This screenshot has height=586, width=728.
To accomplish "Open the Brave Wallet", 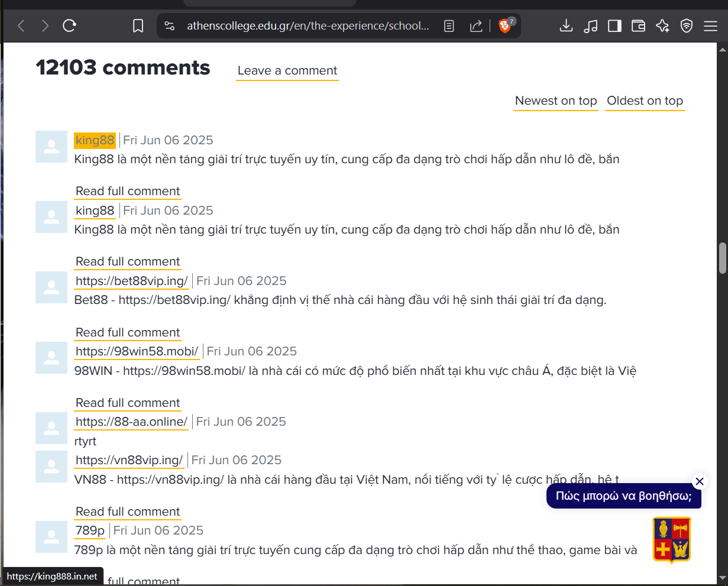I will pos(638,25).
